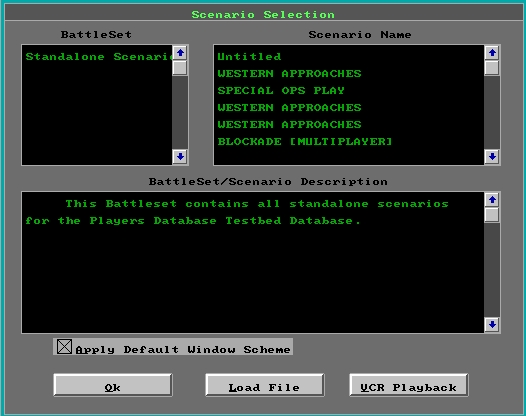Choose the SPECIAL OPS PLAY scenario
Screen dimensions: 526x416
(x=349, y=91)
